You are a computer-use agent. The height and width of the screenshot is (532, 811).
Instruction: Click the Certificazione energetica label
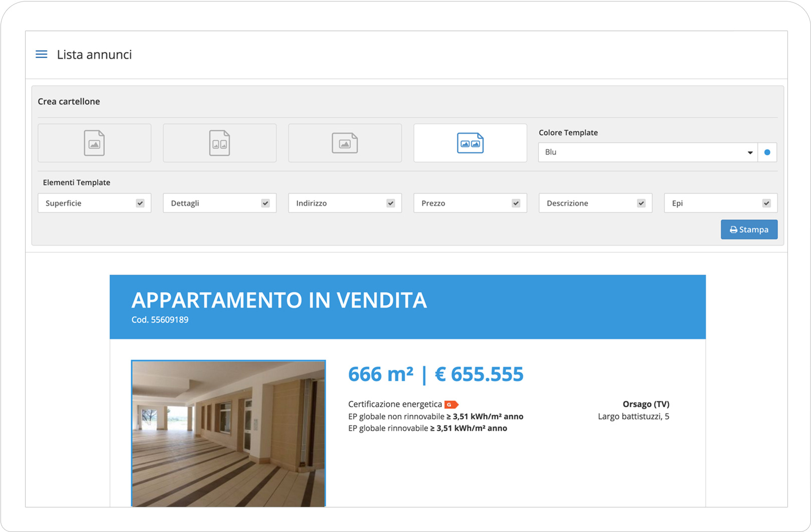pos(395,404)
